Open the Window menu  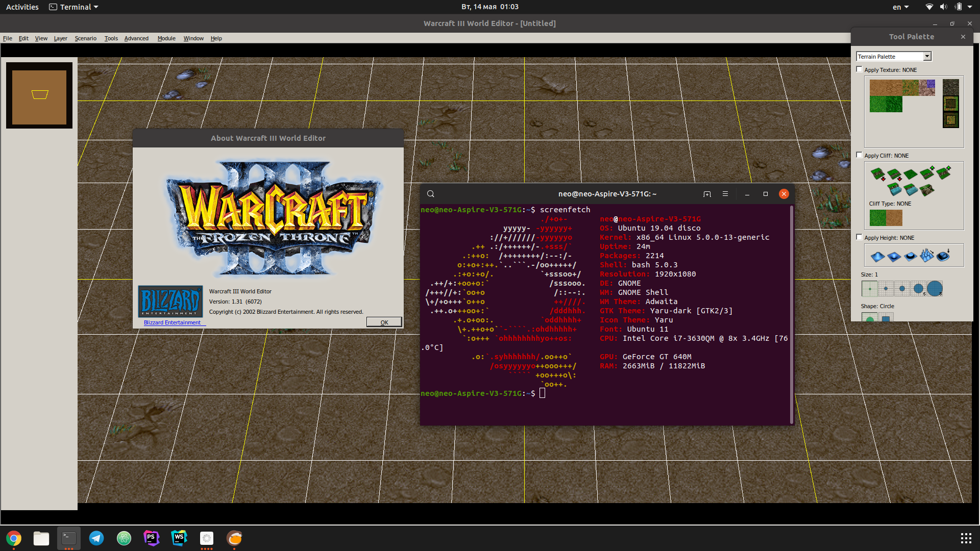coord(193,38)
